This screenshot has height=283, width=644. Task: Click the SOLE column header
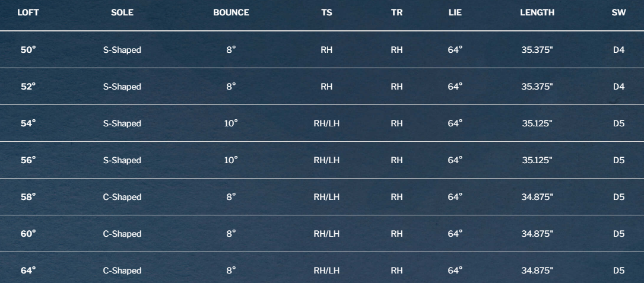(122, 13)
